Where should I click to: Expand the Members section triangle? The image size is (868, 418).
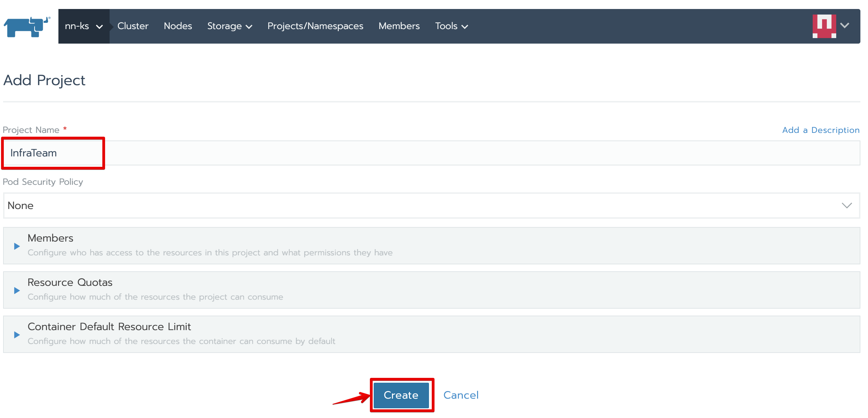[x=17, y=246]
